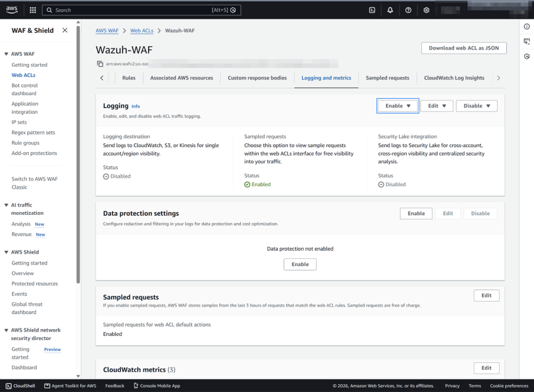Open the notifications bell
Screen dimensions: 534x392
coord(390,10)
